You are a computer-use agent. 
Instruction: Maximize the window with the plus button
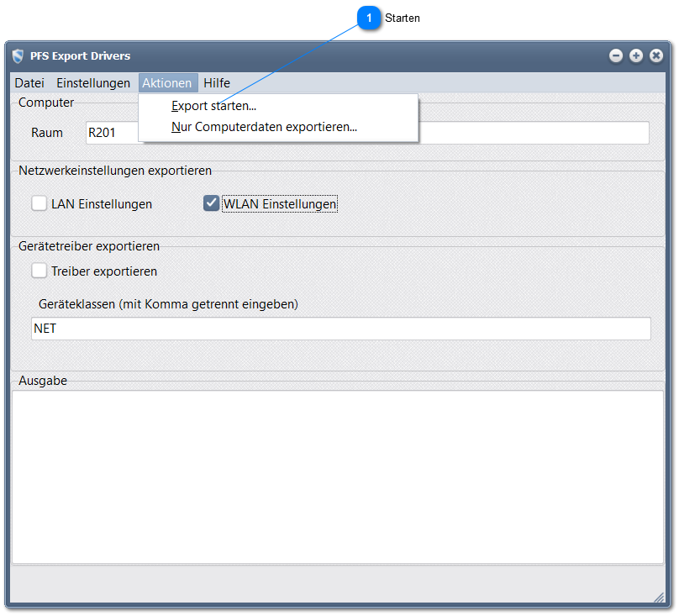point(636,55)
